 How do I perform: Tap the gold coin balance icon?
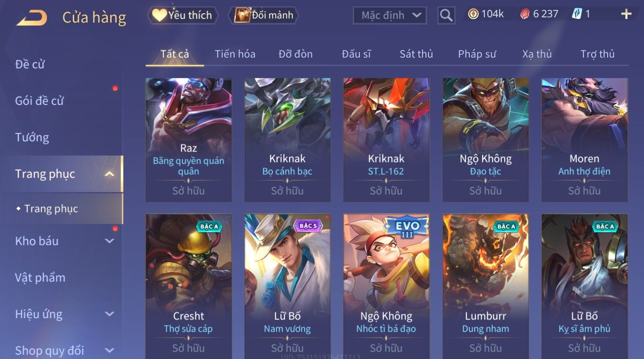[x=473, y=14]
